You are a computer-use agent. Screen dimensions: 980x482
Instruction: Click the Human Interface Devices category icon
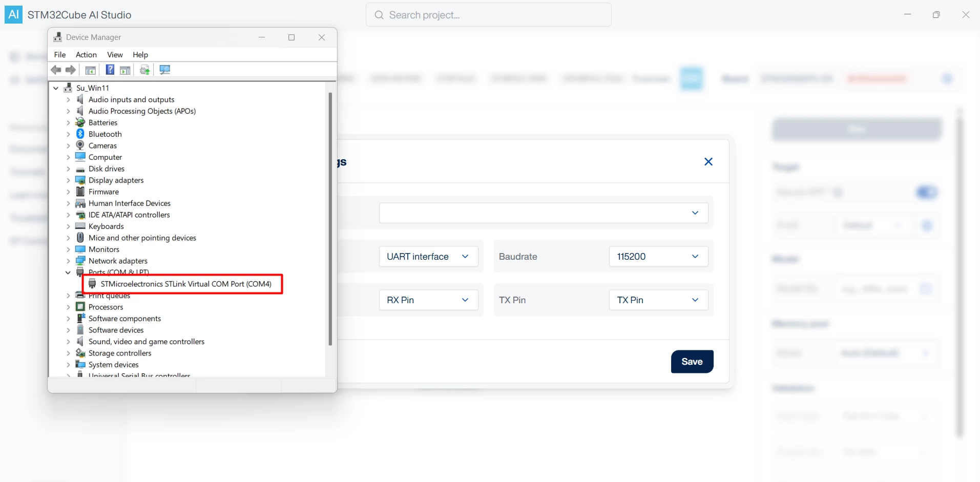point(80,203)
